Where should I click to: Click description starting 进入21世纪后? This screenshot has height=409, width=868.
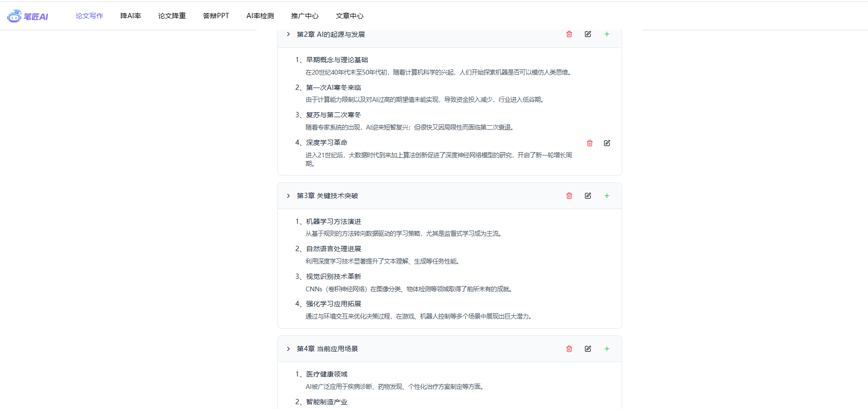439,159
